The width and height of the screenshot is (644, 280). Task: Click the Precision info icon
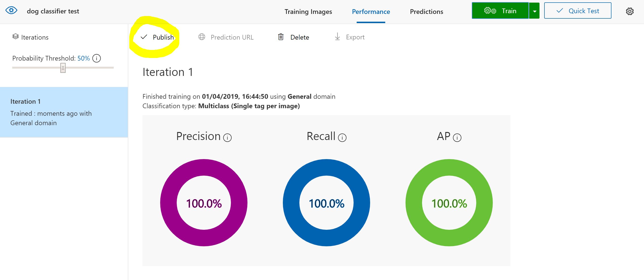coord(227,138)
